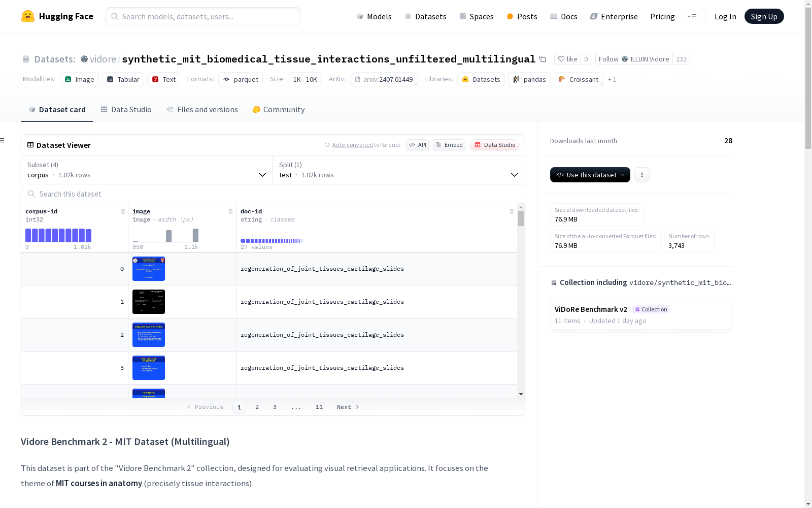The width and height of the screenshot is (812, 508).
Task: Open the vidore organization avatar link
Action: click(x=84, y=59)
